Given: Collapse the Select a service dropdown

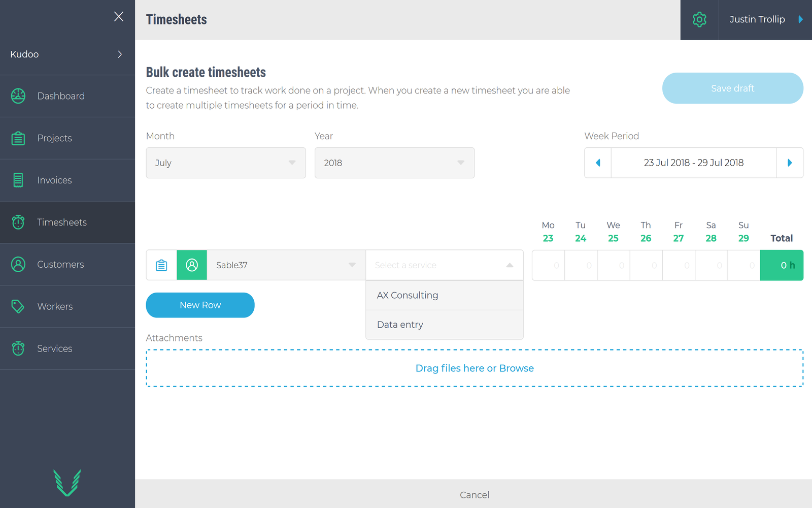Looking at the screenshot, I should [445, 265].
